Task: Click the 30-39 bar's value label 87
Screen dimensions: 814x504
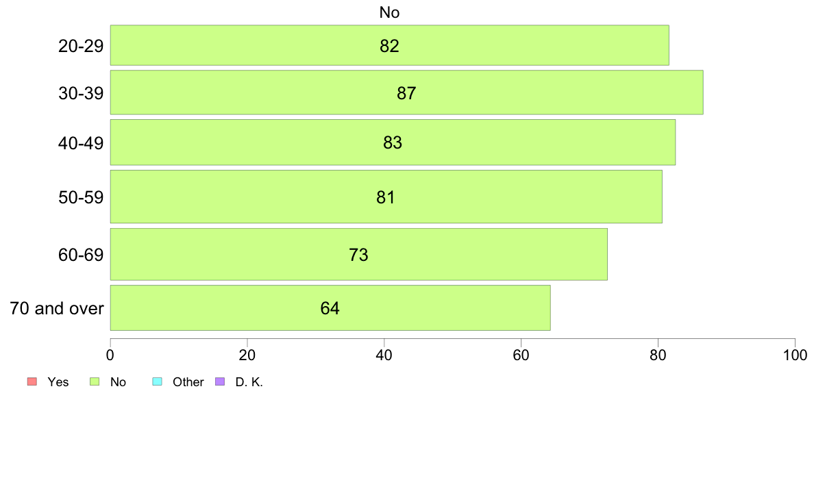Action: pyautogui.click(x=406, y=93)
